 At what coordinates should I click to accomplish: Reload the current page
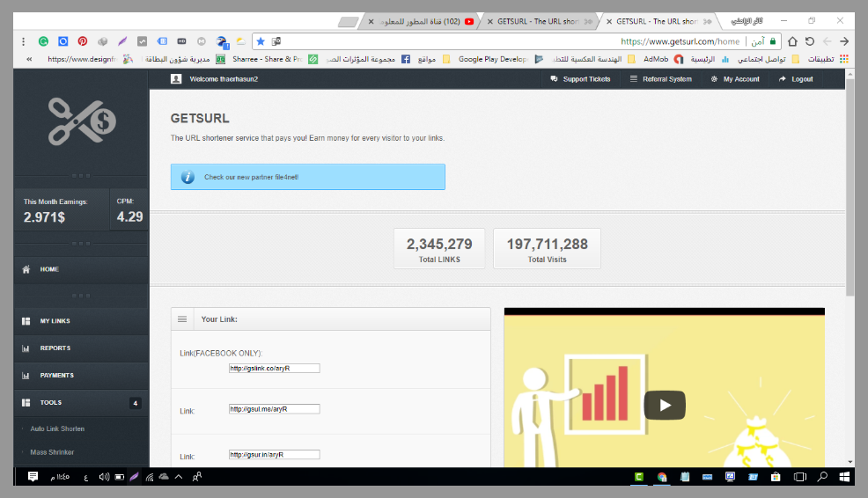(x=810, y=41)
